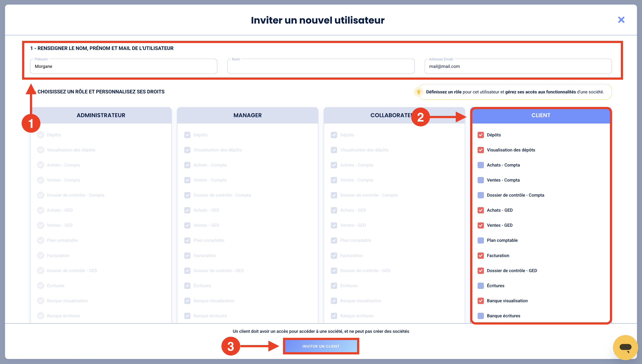Toggle Manager Dossier de contrôle - Compta
The image size is (642, 364).
pyautogui.click(x=187, y=195)
